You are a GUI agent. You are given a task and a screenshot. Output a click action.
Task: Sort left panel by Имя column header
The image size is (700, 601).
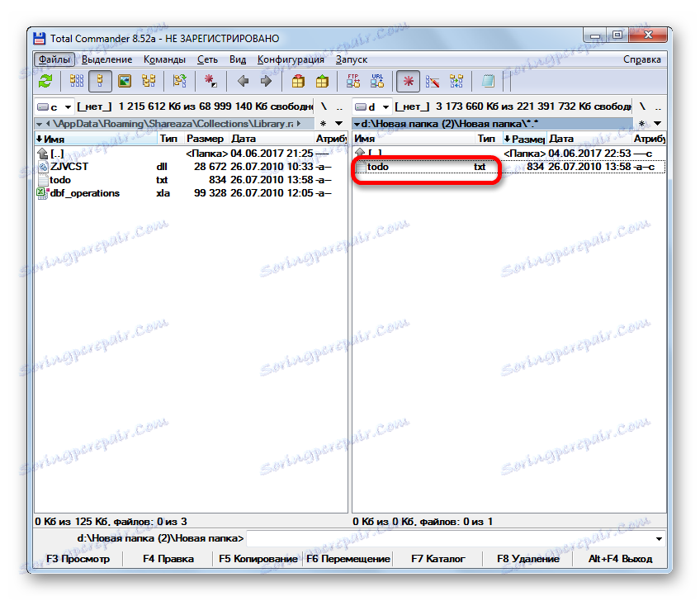(97, 139)
